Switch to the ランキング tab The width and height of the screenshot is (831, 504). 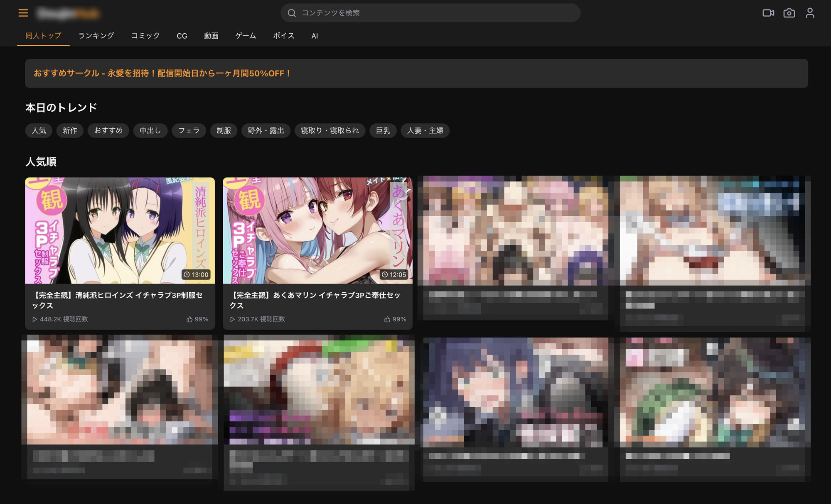(x=95, y=36)
